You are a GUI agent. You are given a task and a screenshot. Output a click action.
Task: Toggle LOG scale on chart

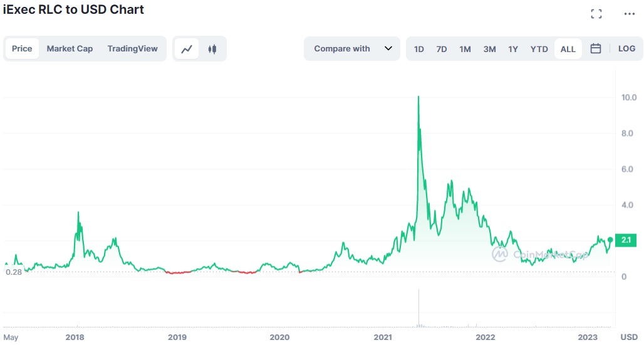626,48
